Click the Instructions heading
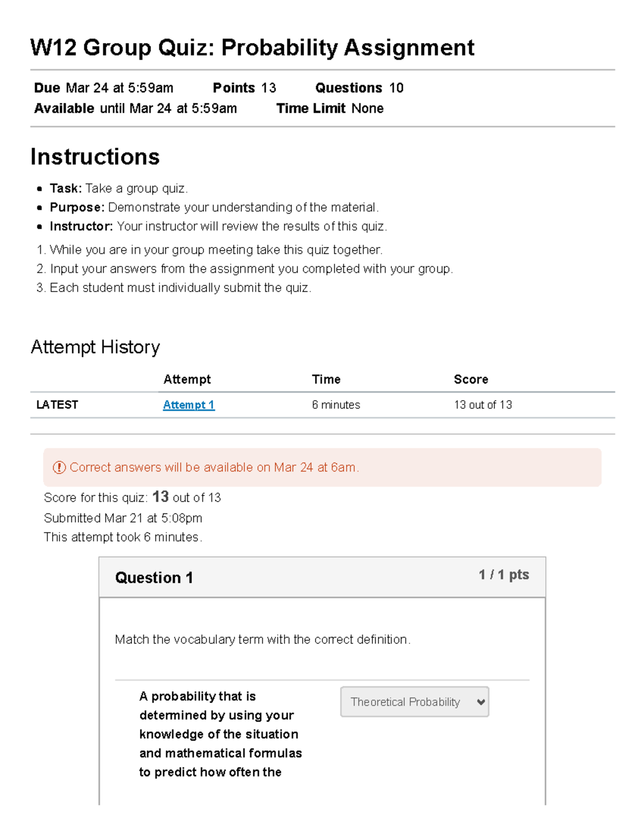The height and width of the screenshot is (834, 644). (95, 157)
